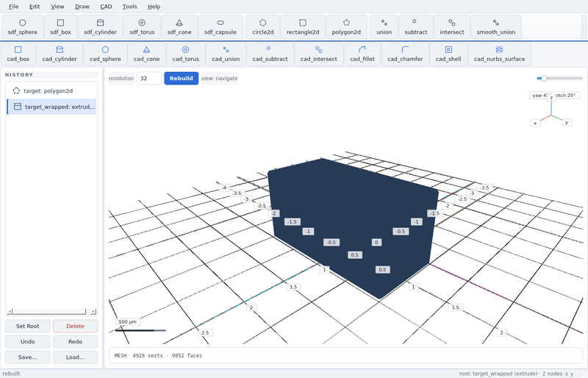Click the '500 µm' scale label
Image resolution: width=588 pixels, height=378 pixels.
pyautogui.click(x=127, y=321)
